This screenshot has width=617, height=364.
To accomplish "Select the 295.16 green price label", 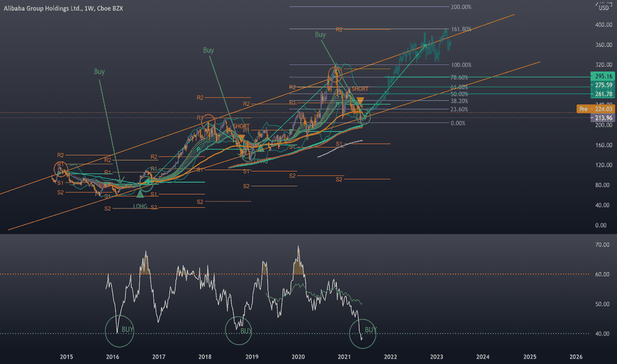I will point(603,76).
